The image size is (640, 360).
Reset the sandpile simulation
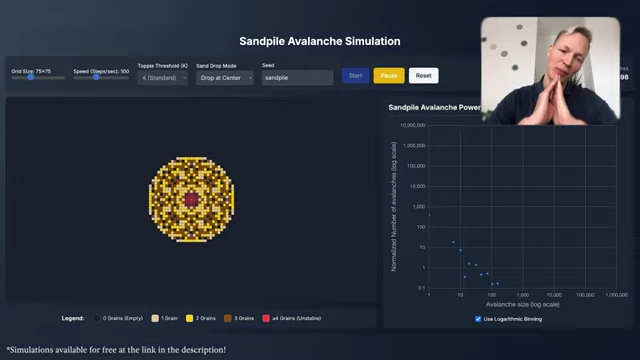423,76
